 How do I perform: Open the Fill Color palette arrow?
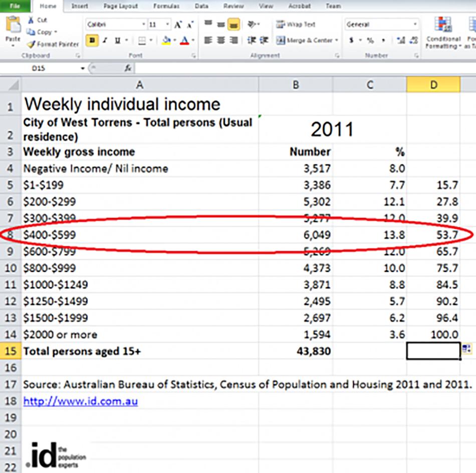174,41
